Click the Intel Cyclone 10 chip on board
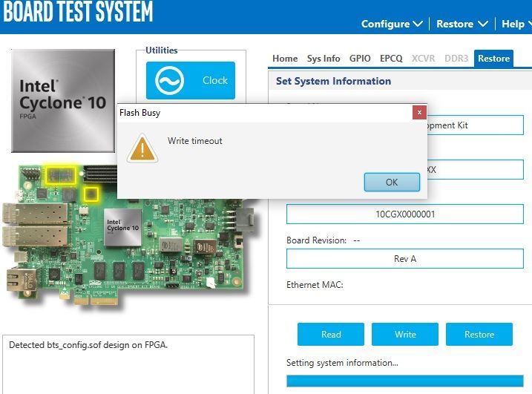The width and height of the screenshot is (532, 394). pos(122,227)
